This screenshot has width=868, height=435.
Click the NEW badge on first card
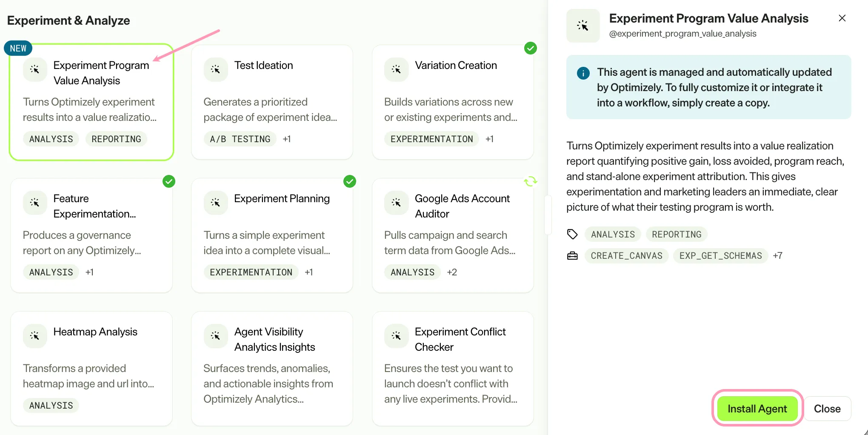18,49
